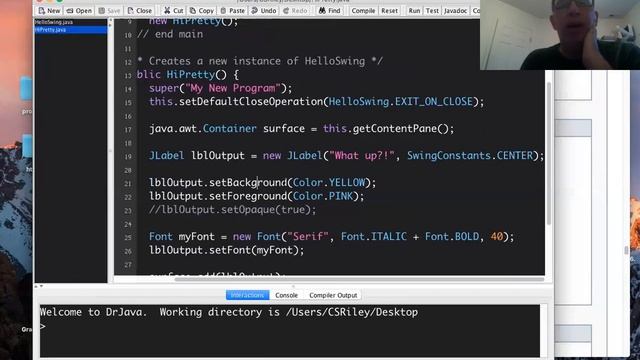This screenshot has width=640, height=360.
Task: Reset the interactions pane
Action: pos(389,11)
